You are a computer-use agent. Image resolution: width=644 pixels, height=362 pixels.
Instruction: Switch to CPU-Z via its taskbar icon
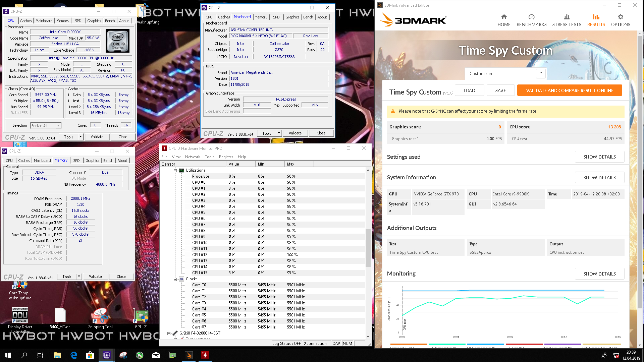(x=106, y=355)
